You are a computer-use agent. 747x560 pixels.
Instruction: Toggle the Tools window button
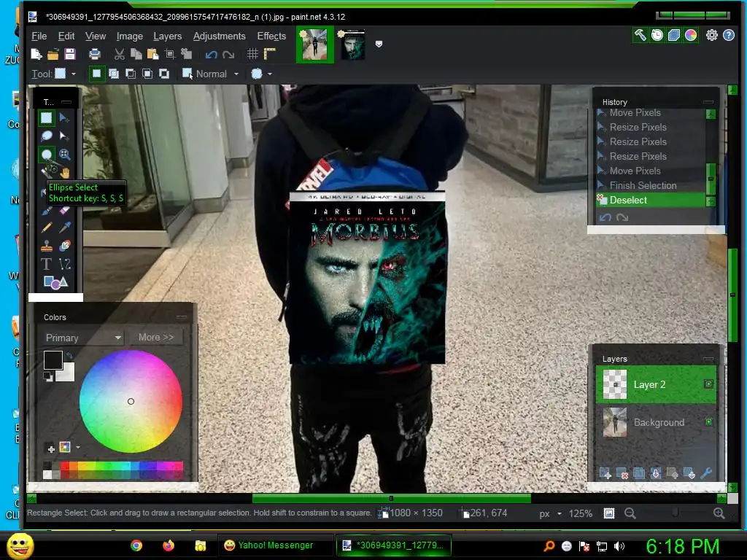pyautogui.click(x=640, y=35)
